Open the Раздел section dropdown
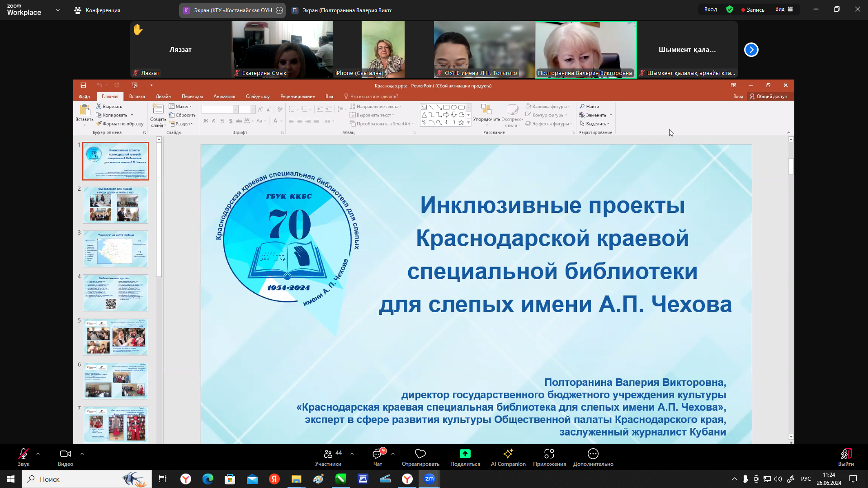 coord(181,123)
